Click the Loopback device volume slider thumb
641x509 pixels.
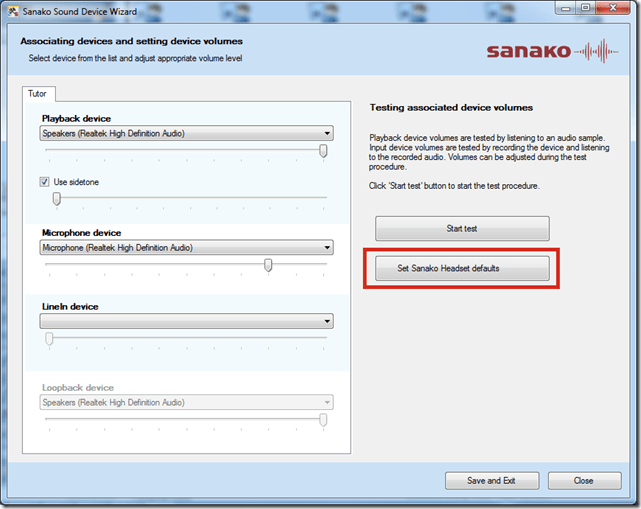(x=323, y=420)
